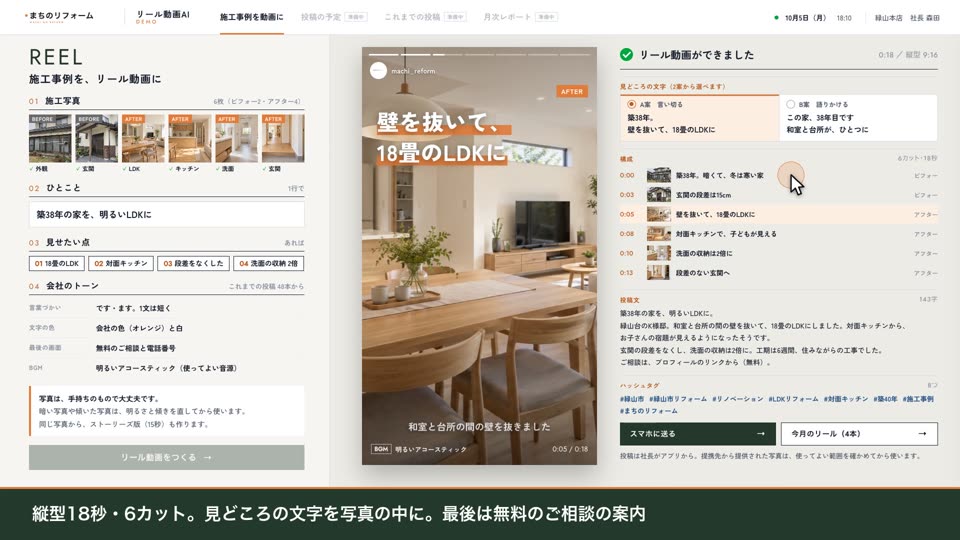This screenshot has height=540, width=960.
Task: Click the reel story progress bar
Action: coord(479,54)
